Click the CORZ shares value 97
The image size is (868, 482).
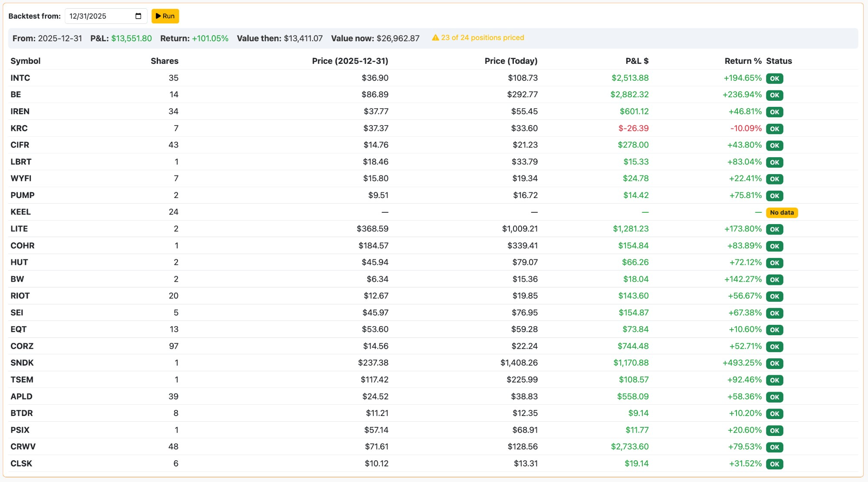point(174,346)
